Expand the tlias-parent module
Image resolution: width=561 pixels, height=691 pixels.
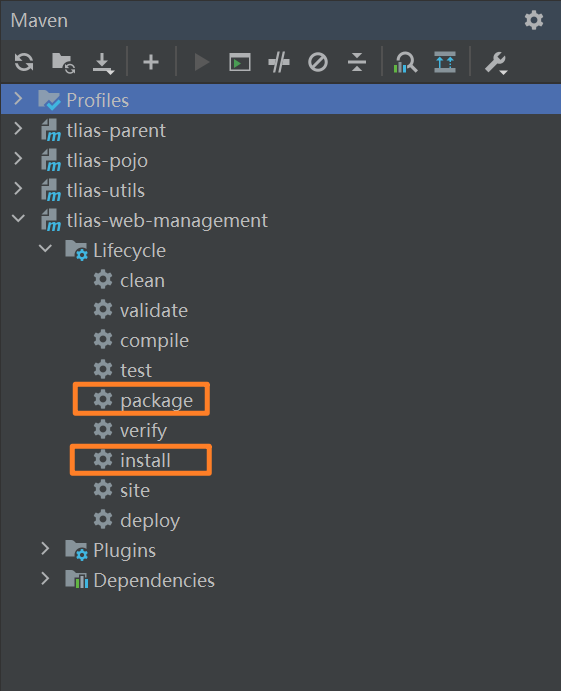[x=18, y=128]
